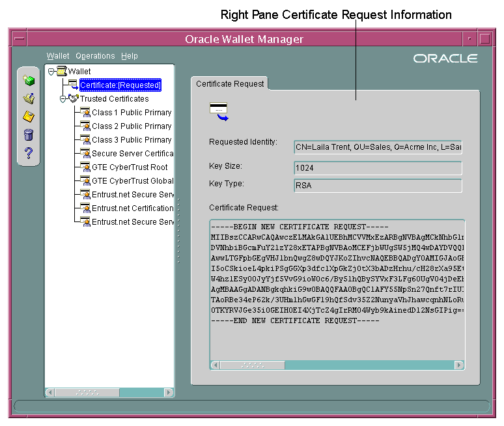Screen dimensions: 504x426
Task: Click the Save Wallet disk icon
Action: click(28, 117)
